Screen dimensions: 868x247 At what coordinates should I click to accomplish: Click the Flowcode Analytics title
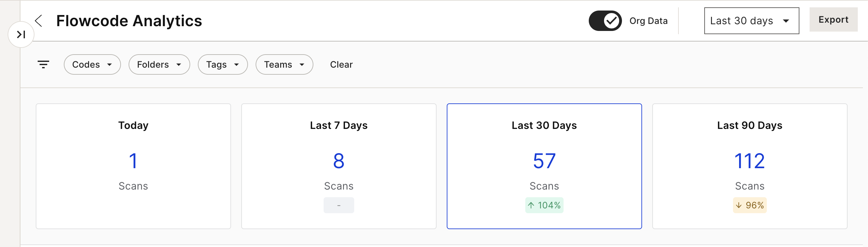(129, 21)
